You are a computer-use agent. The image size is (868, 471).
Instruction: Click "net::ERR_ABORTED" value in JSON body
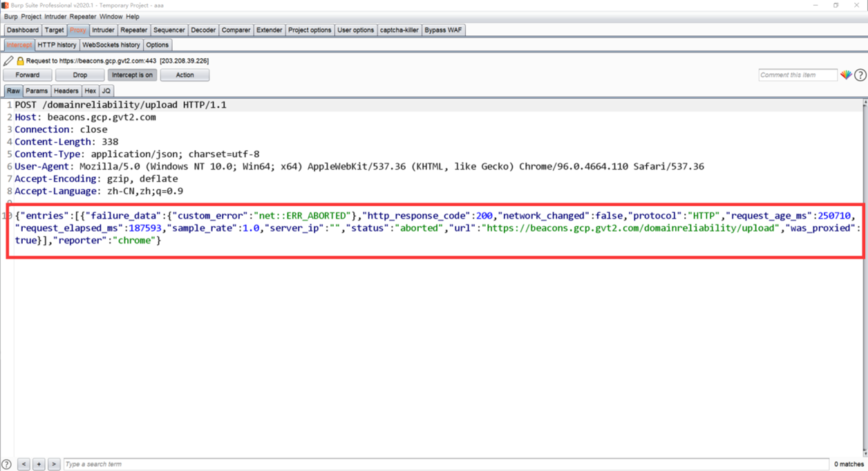coord(301,216)
